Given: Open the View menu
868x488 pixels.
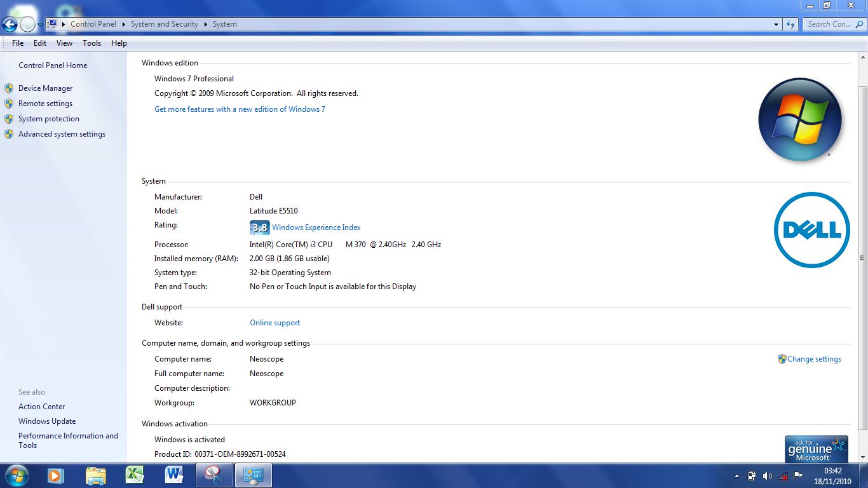Looking at the screenshot, I should click(64, 43).
